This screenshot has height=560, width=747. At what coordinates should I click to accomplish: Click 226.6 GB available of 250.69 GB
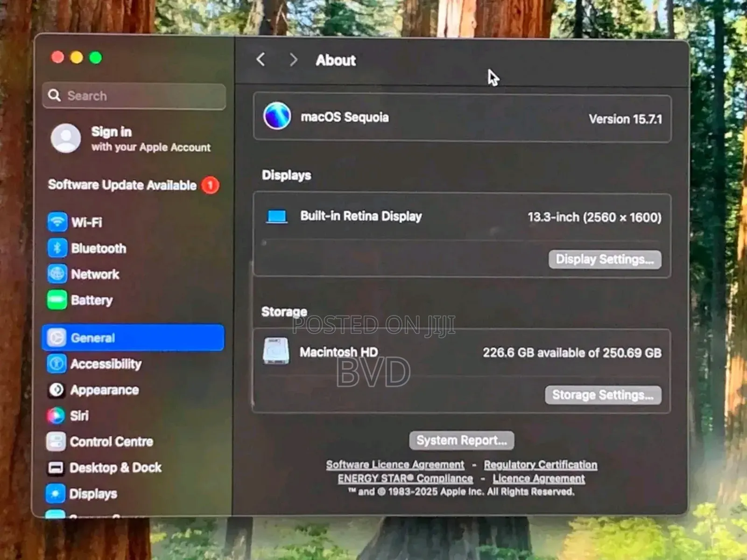(572, 352)
